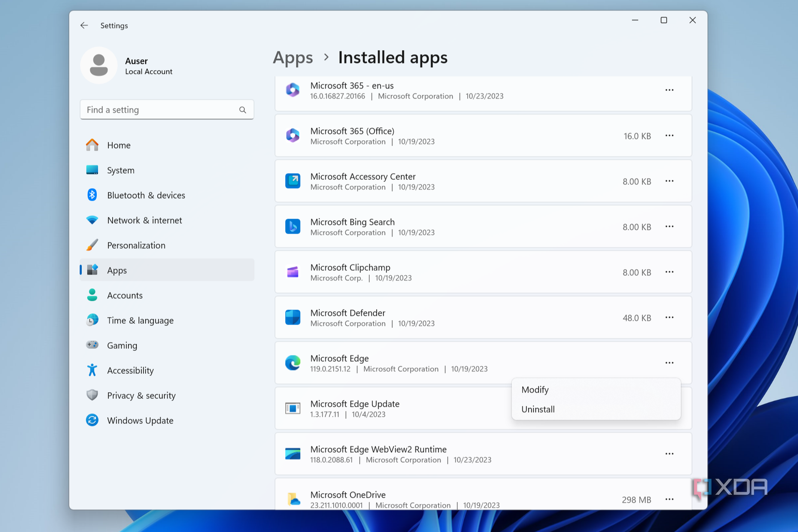The width and height of the screenshot is (798, 532).
Task: Click the search magnifier icon
Action: click(242, 110)
